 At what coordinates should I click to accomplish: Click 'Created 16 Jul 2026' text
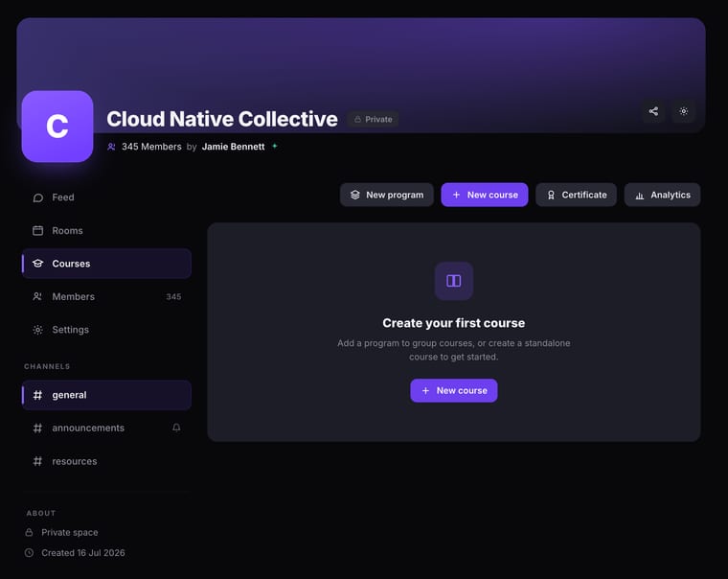83,553
